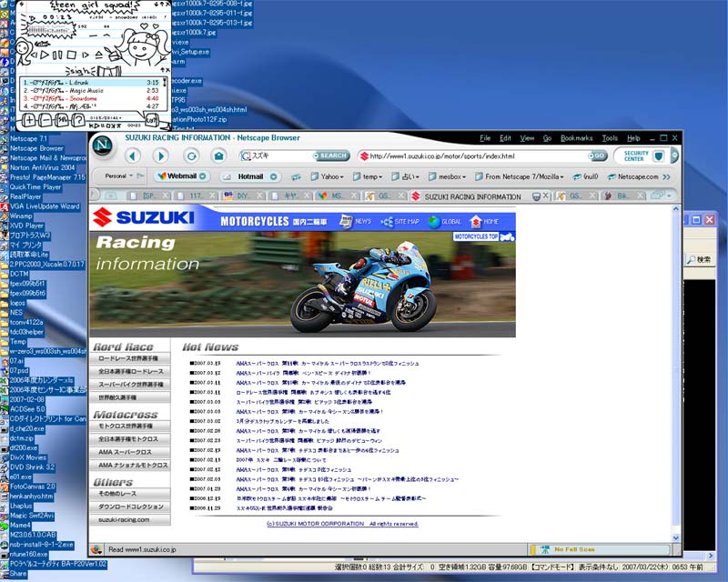Expand the temp bookmark folder

pyautogui.click(x=368, y=176)
